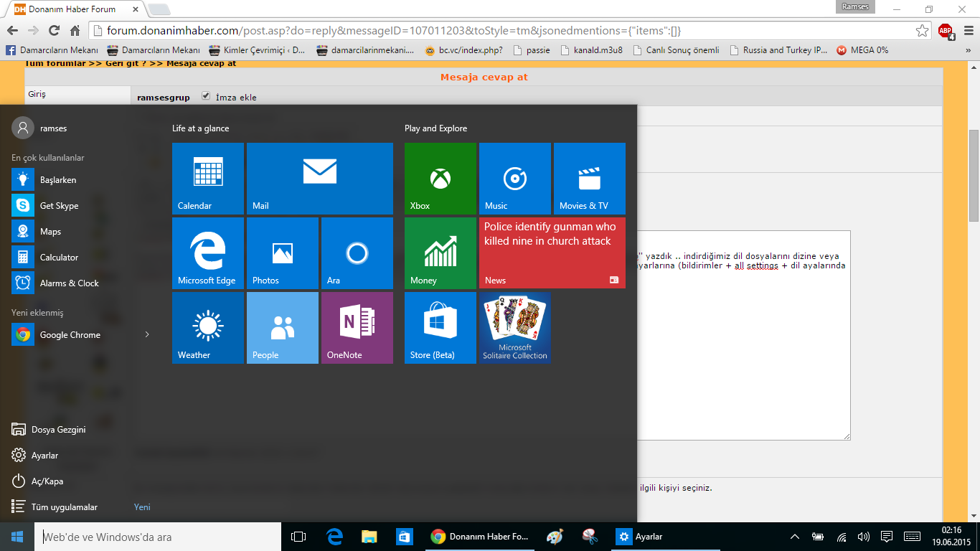980x551 pixels.
Task: Bookmark this page with star icon
Action: pos(922,31)
